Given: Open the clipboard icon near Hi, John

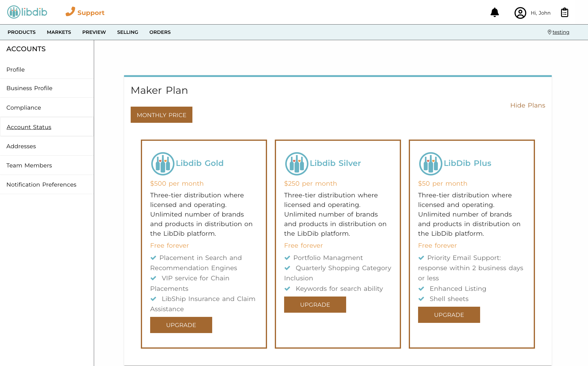Looking at the screenshot, I should tap(565, 12).
